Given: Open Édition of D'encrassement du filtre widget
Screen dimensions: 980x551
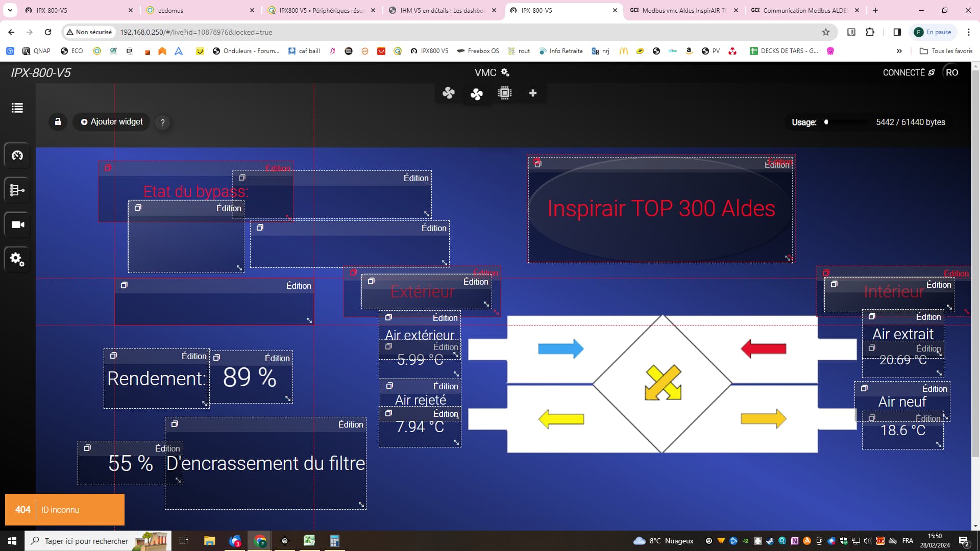Looking at the screenshot, I should [351, 424].
